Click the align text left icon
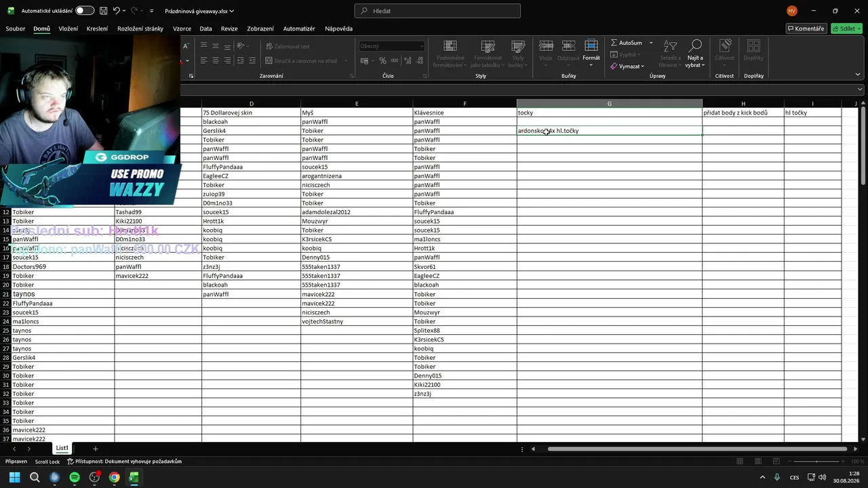 (x=203, y=60)
